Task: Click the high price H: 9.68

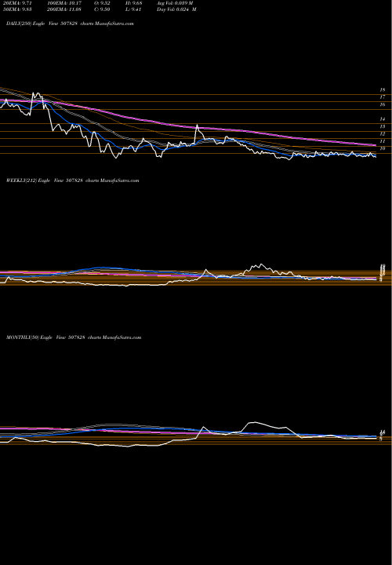Action: click(133, 2)
